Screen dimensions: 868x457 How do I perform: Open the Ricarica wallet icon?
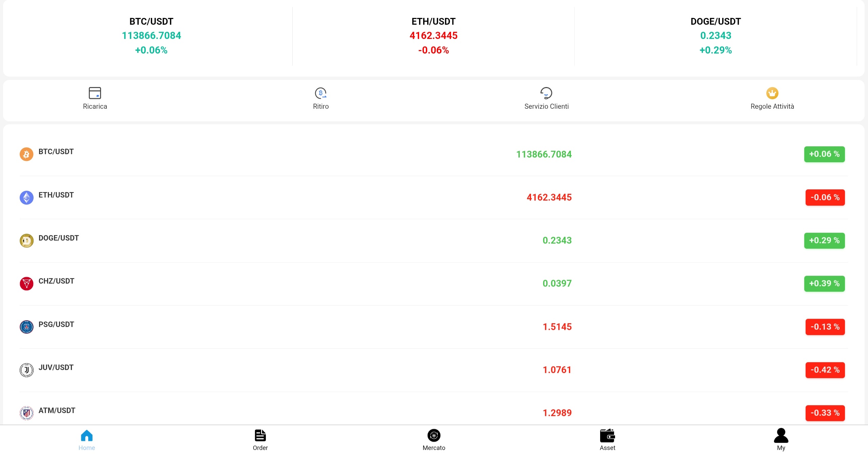95,93
